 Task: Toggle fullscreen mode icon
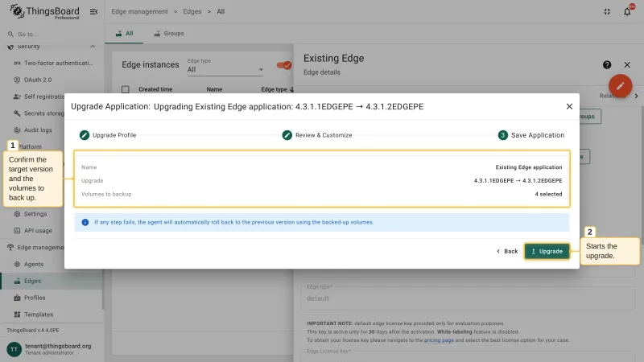[x=607, y=11]
